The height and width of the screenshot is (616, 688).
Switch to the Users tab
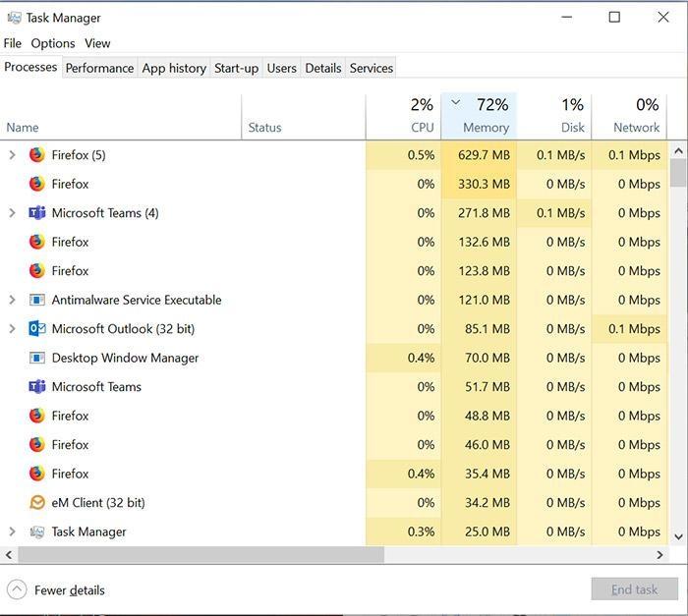tap(281, 68)
